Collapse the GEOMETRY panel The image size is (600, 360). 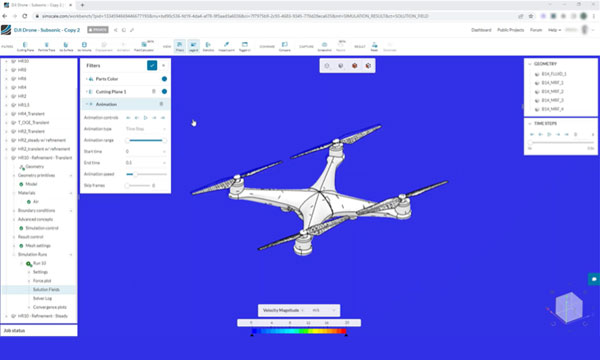tap(530, 64)
